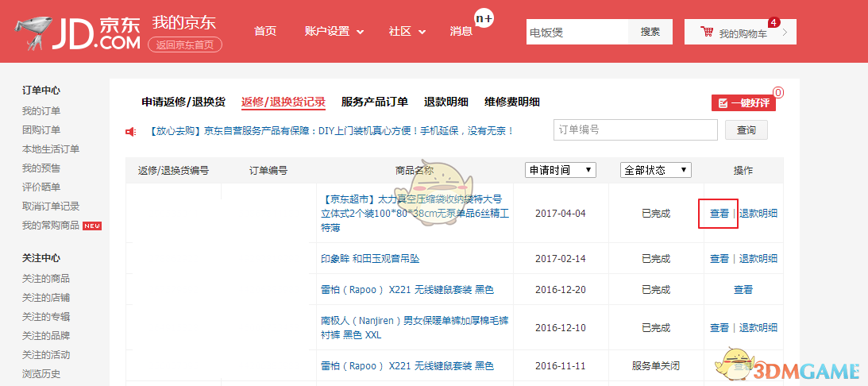Go to 首页 in top navigation
868x386 pixels.
(265, 32)
